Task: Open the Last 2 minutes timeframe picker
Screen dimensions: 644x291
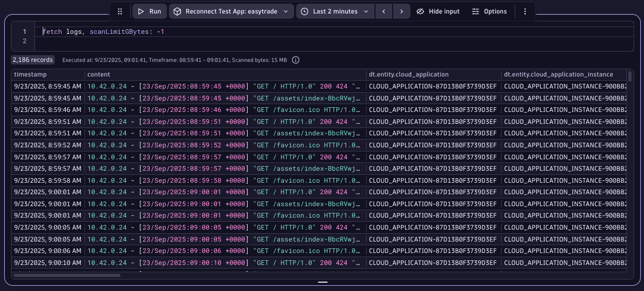Action: click(335, 11)
